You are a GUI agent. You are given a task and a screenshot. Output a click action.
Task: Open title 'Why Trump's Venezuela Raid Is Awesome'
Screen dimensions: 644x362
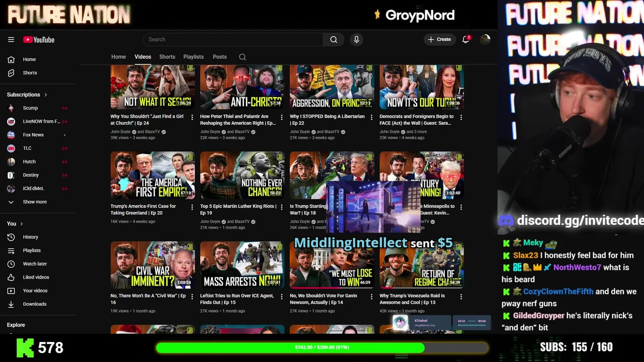point(412,299)
